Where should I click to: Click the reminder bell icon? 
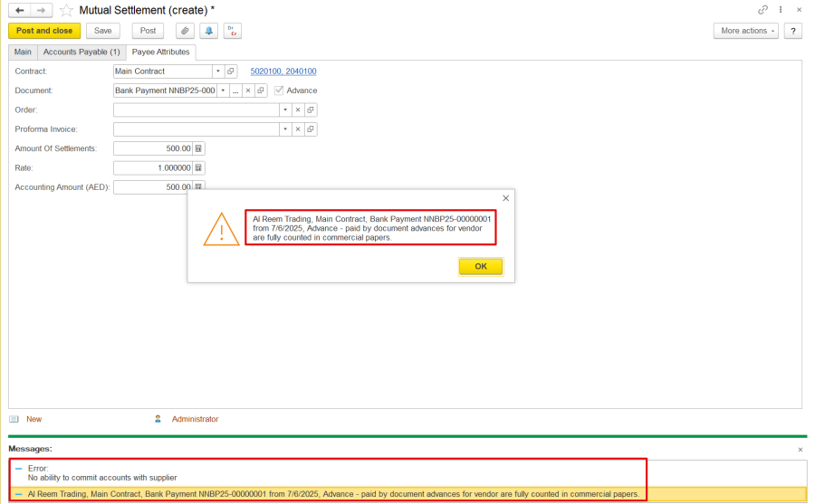pyautogui.click(x=208, y=31)
